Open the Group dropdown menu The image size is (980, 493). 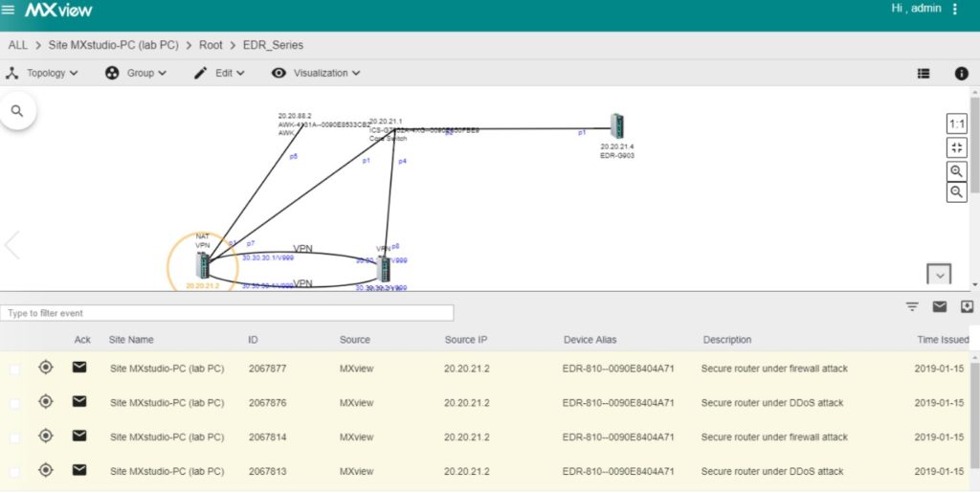click(136, 73)
